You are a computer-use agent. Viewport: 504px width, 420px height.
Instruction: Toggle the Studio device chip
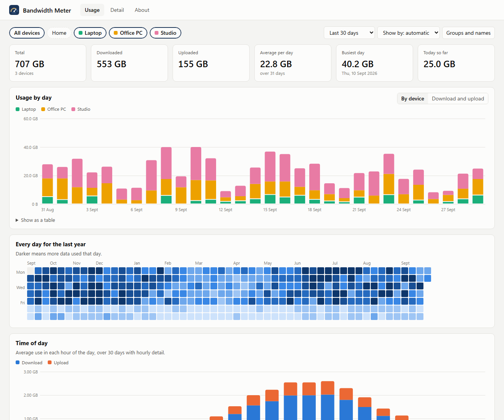pyautogui.click(x=165, y=33)
